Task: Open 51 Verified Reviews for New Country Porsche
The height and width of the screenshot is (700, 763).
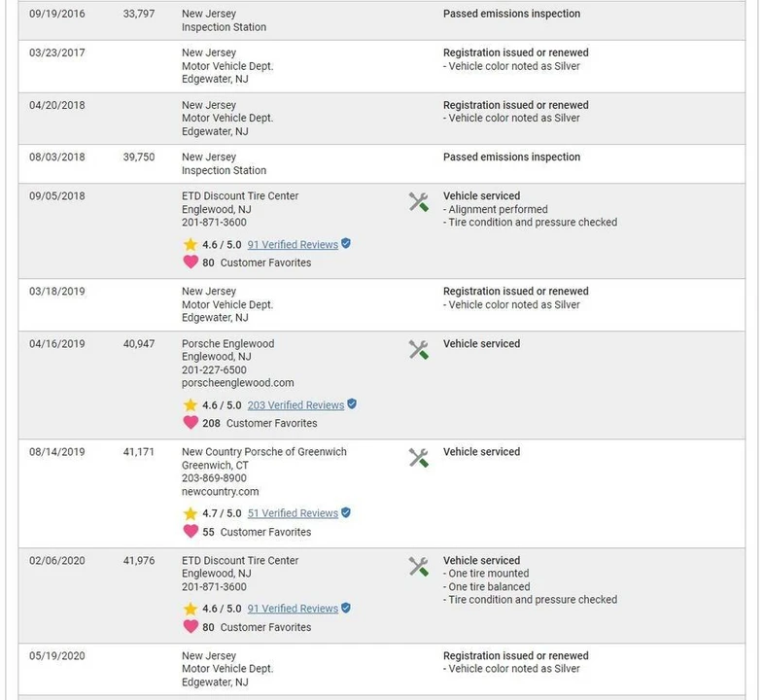Action: pyautogui.click(x=293, y=513)
